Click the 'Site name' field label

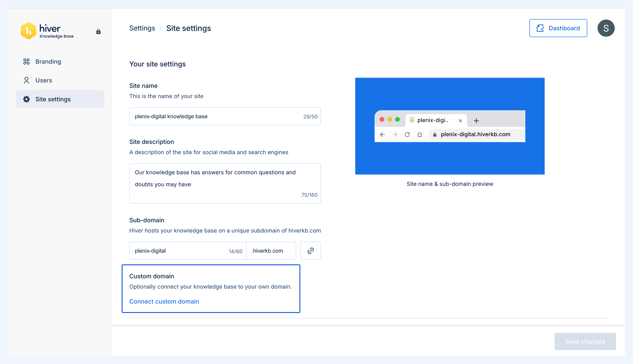click(x=143, y=86)
